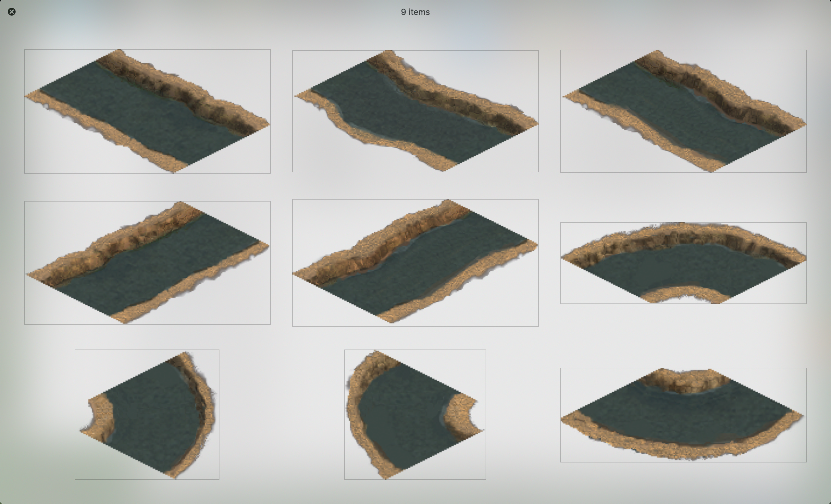Close the Quick Look index sheet
The image size is (831, 504).
(x=11, y=12)
